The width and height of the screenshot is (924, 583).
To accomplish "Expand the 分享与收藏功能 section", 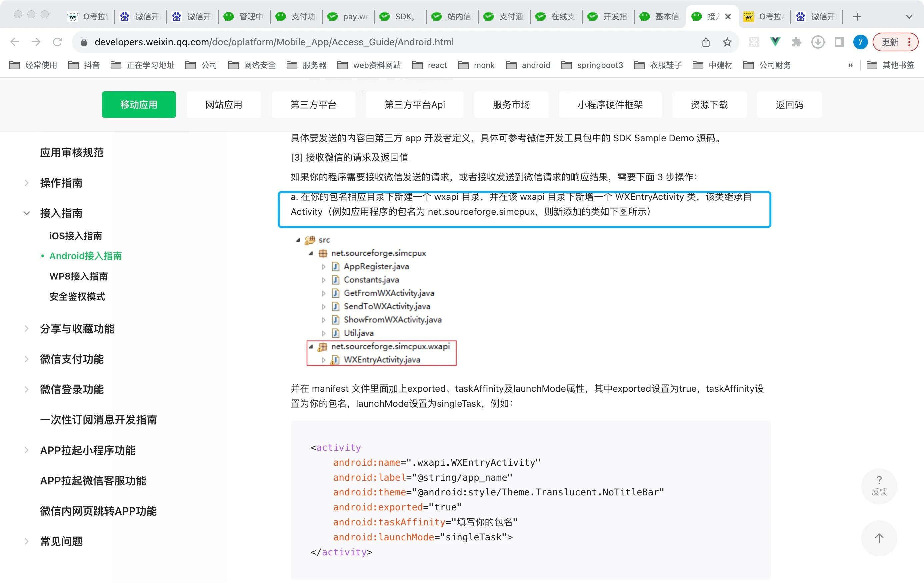I will click(x=77, y=328).
